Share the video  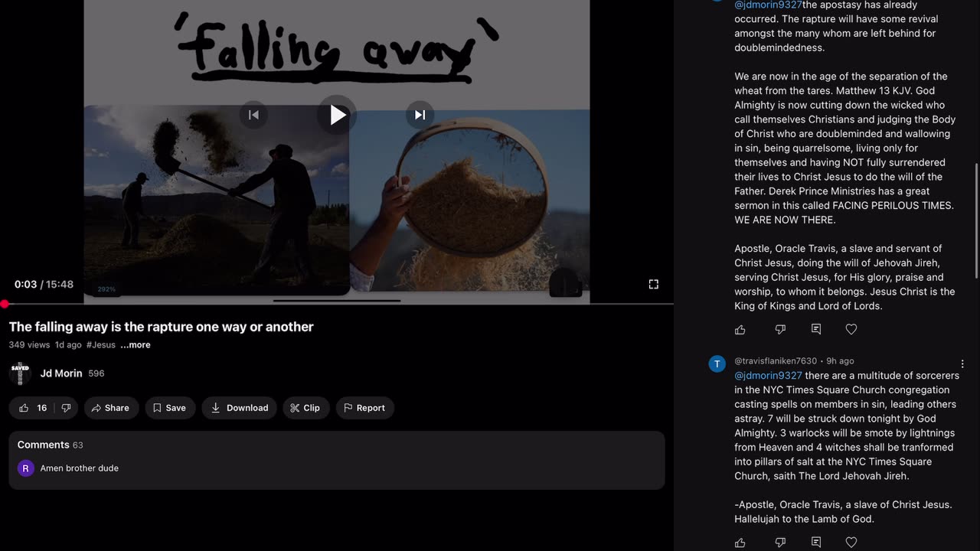coord(111,408)
